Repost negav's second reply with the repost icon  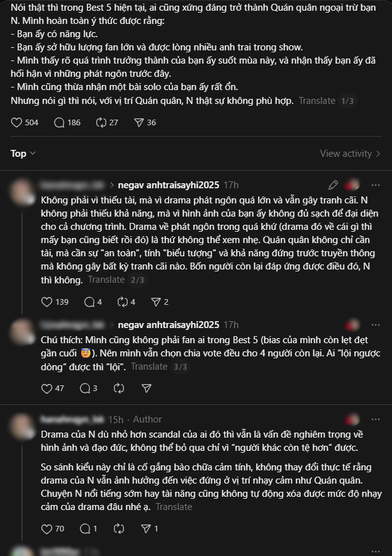[x=118, y=389]
